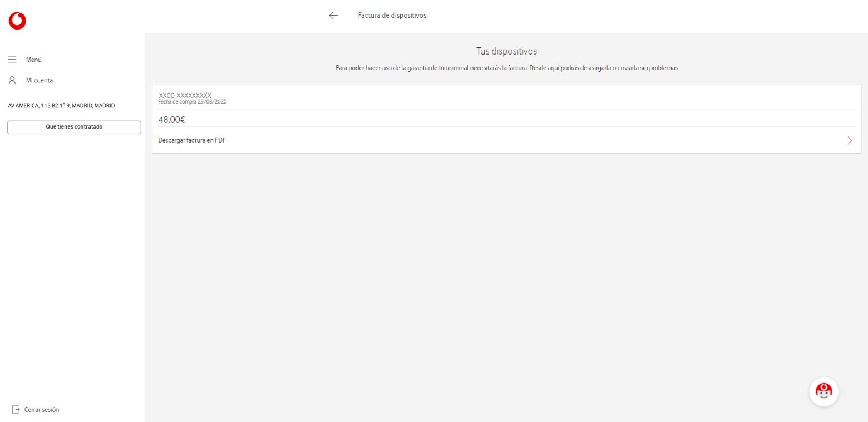Open the Menú item in the sidebar
Screen dimensions: 868x422
[x=34, y=60]
